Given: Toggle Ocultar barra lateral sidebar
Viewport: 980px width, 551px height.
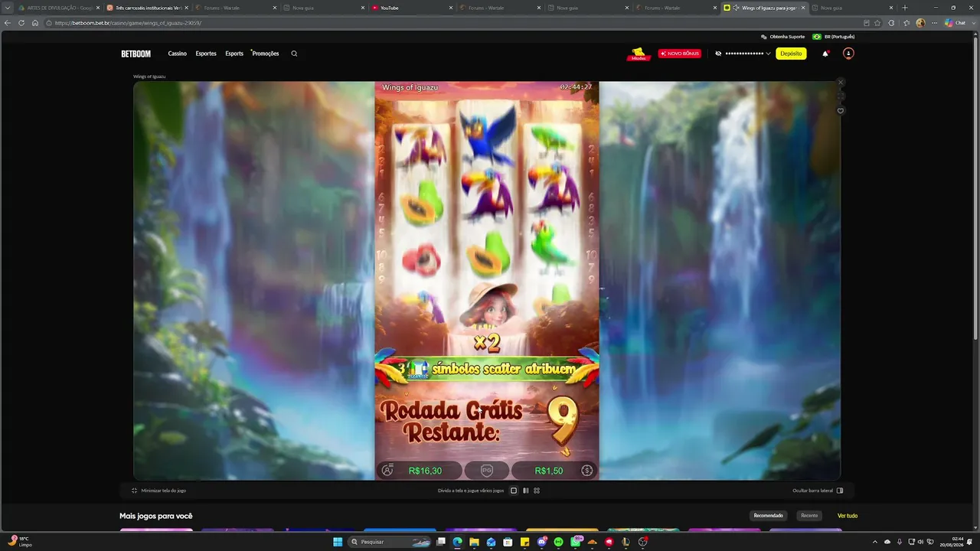Looking at the screenshot, I should pos(840,491).
